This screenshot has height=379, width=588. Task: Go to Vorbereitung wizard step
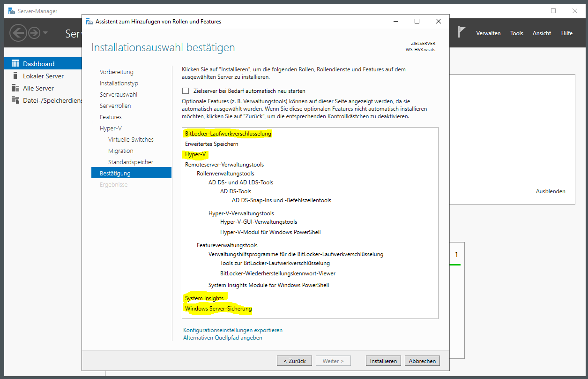tap(117, 72)
